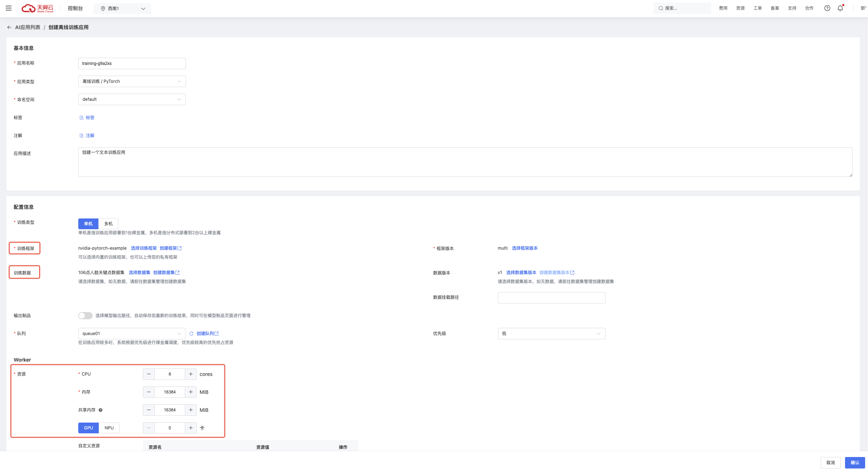Click the 天翼云 State Cloud logo
The image size is (868, 471).
tap(37, 8)
